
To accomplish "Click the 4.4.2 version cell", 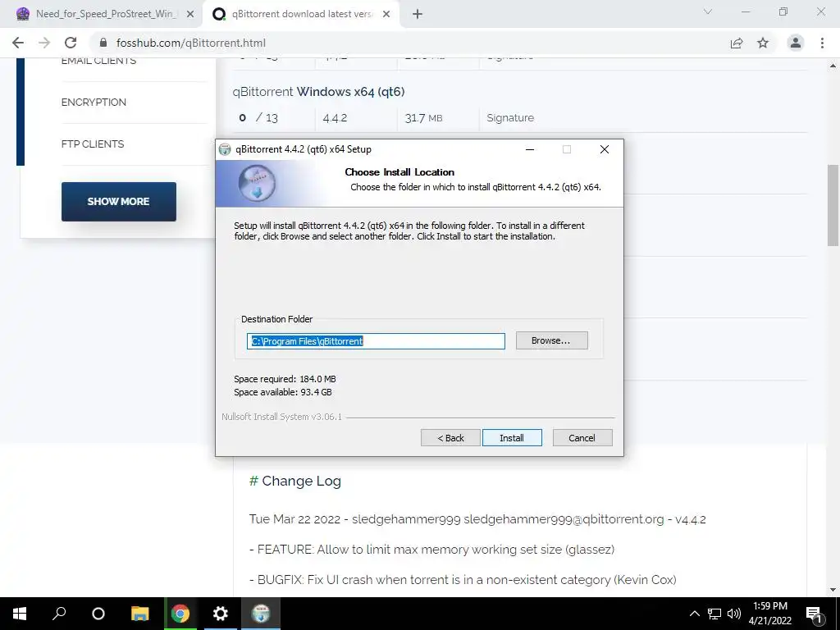I will (x=335, y=118).
